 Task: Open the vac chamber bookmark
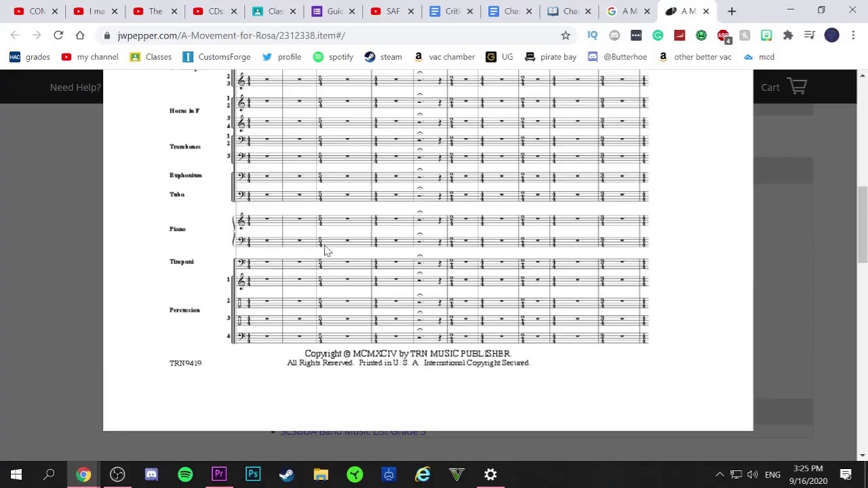point(444,57)
